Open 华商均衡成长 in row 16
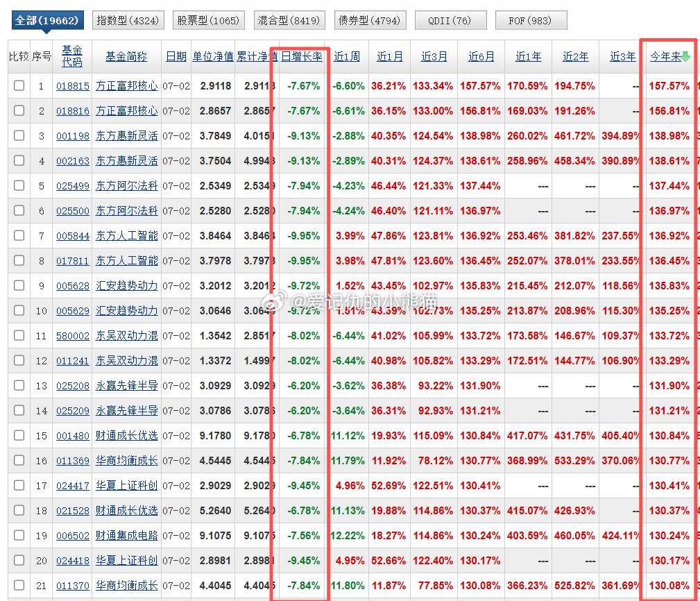The width and height of the screenshot is (700, 601). 127,461
